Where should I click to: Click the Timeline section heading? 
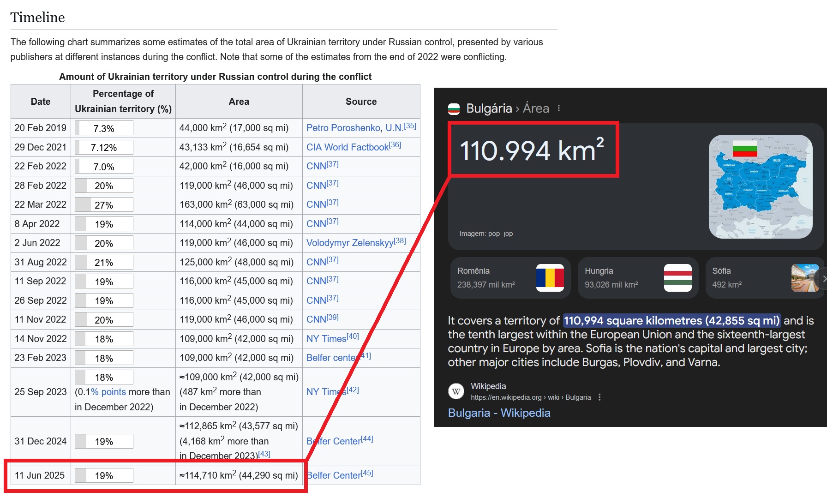(37, 18)
